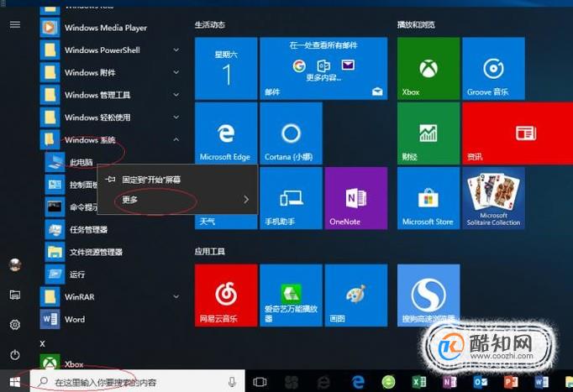
Task: Open the 财经 finance tile
Action: pos(428,133)
